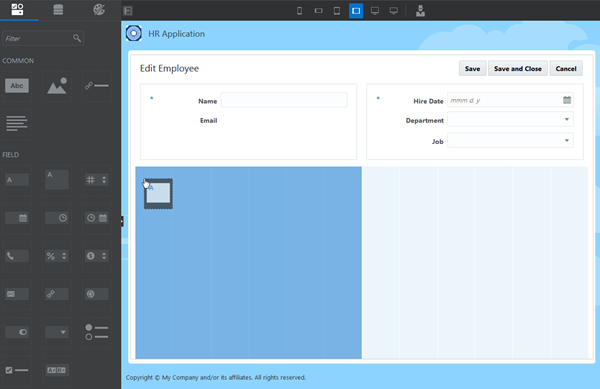Click the Email label
This screenshot has width=600, height=389.
click(209, 120)
